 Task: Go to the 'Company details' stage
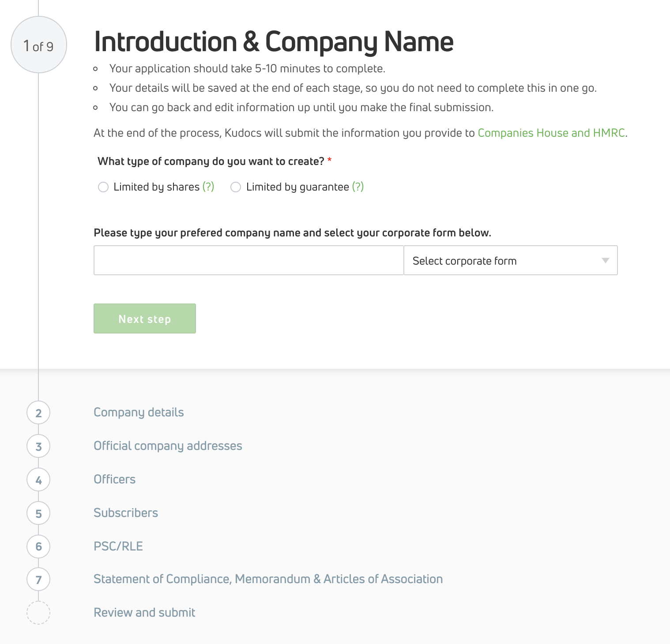tap(139, 412)
